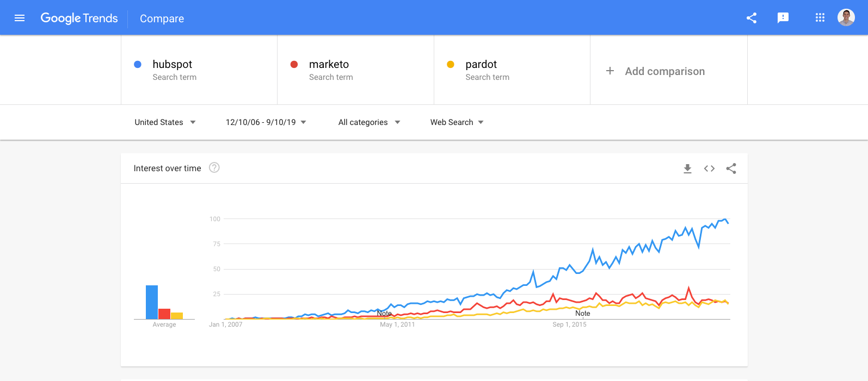The width and height of the screenshot is (868, 381).
Task: Expand the All categories dropdown
Action: 369,122
